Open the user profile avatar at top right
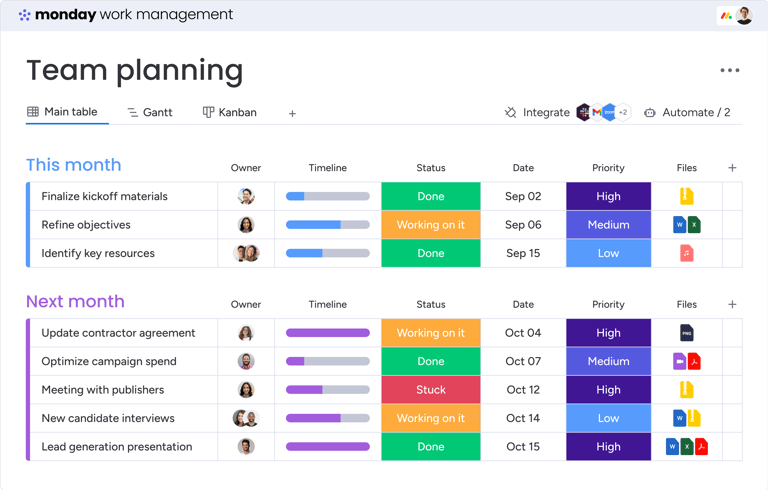The image size is (768, 490). (744, 15)
